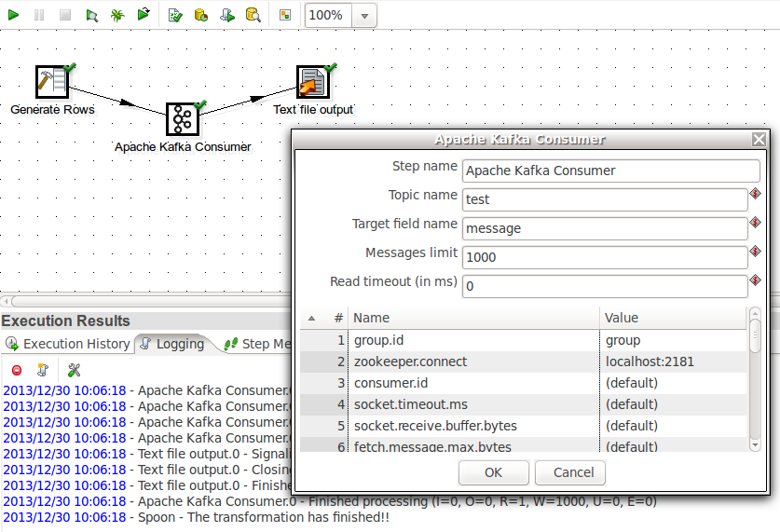This screenshot has height=532, width=780.
Task: Click the Messages limit input
Action: point(605,257)
